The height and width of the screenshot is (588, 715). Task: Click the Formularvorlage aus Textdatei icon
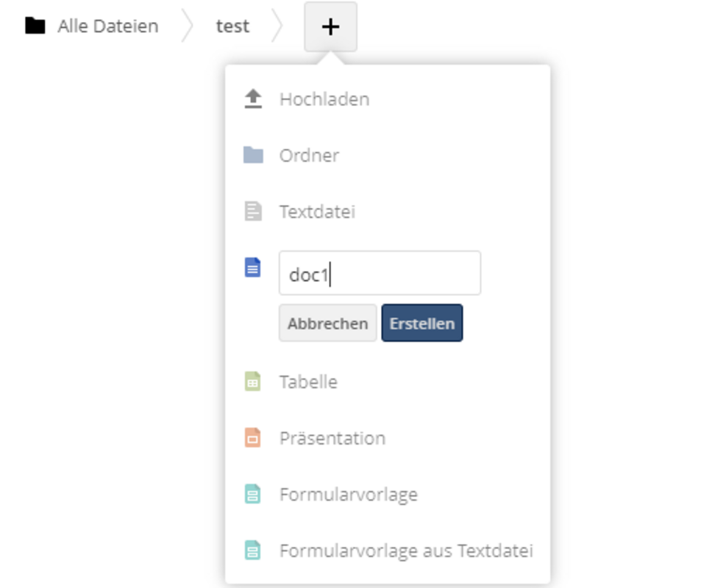(x=253, y=550)
